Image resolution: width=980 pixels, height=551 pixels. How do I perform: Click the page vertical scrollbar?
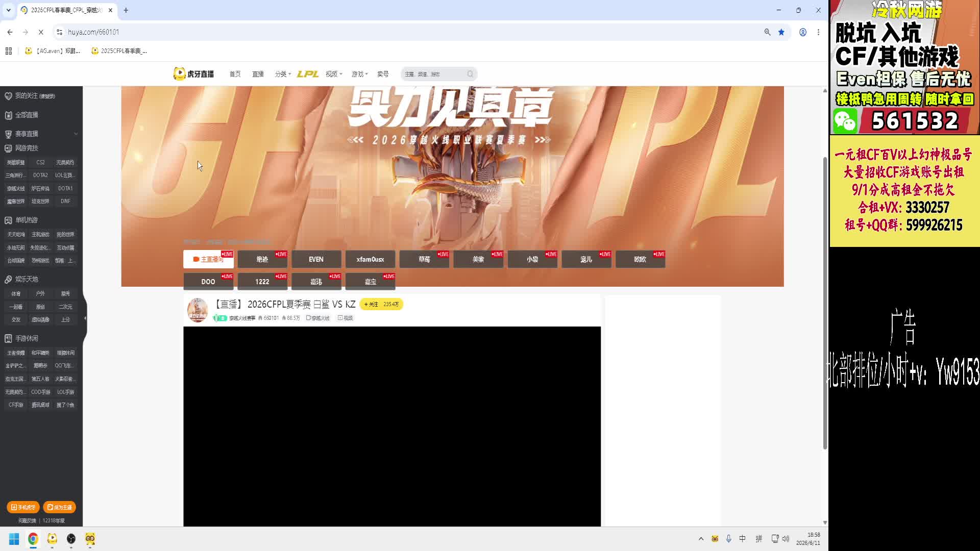click(x=825, y=304)
